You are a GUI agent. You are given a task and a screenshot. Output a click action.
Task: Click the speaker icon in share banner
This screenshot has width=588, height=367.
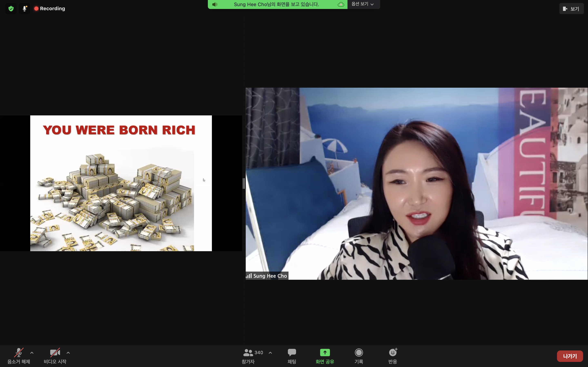click(215, 4)
